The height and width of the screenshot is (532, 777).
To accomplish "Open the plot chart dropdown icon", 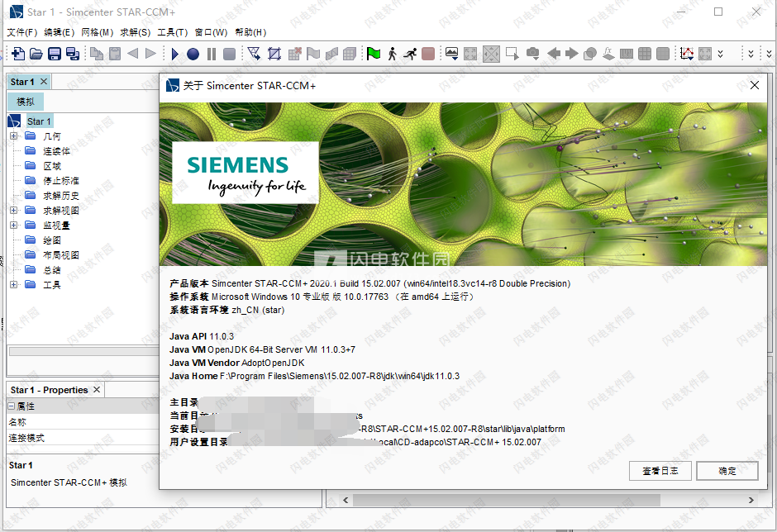I will point(687,54).
